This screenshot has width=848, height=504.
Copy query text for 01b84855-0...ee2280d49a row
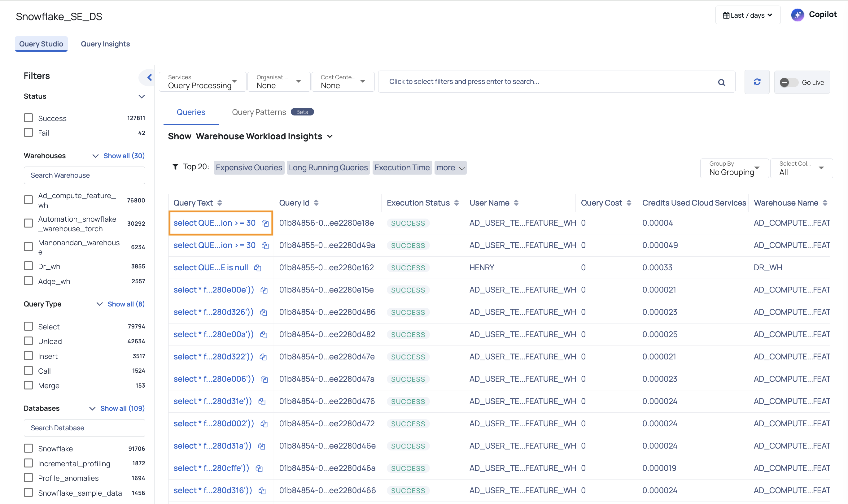click(x=265, y=245)
